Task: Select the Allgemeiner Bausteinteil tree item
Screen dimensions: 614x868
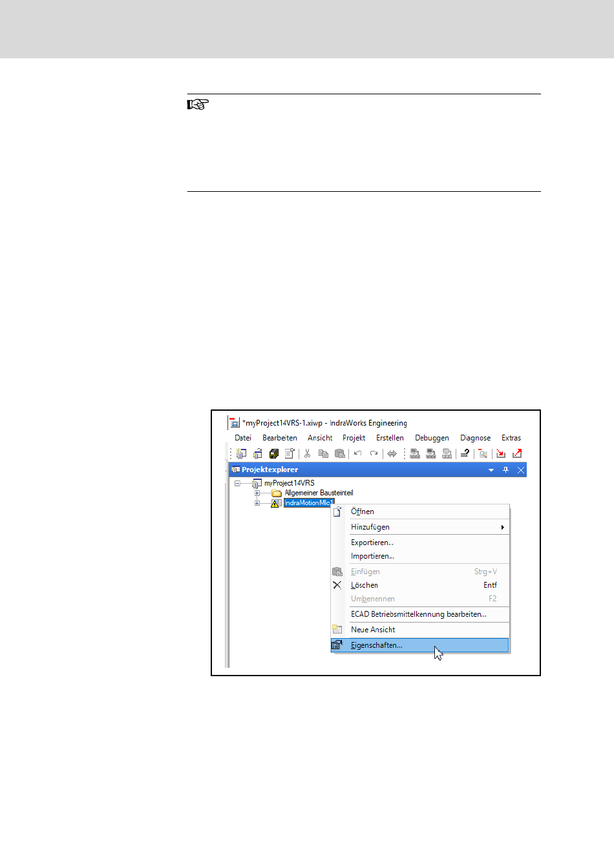Action: pyautogui.click(x=319, y=493)
